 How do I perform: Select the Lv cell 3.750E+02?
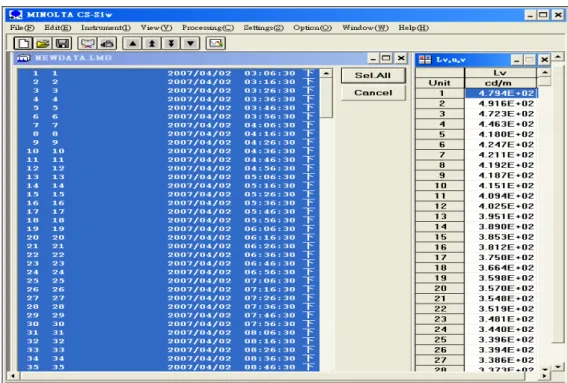pos(501,258)
